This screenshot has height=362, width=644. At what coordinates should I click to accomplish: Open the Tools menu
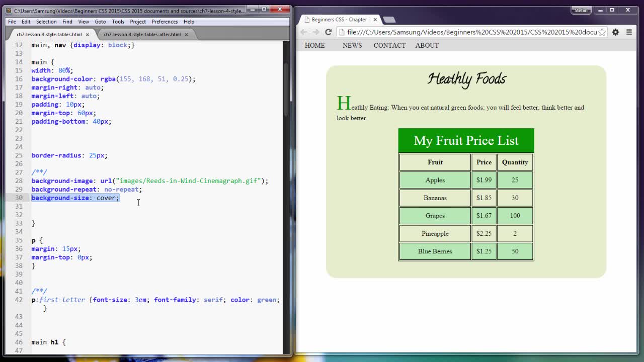pos(118,22)
